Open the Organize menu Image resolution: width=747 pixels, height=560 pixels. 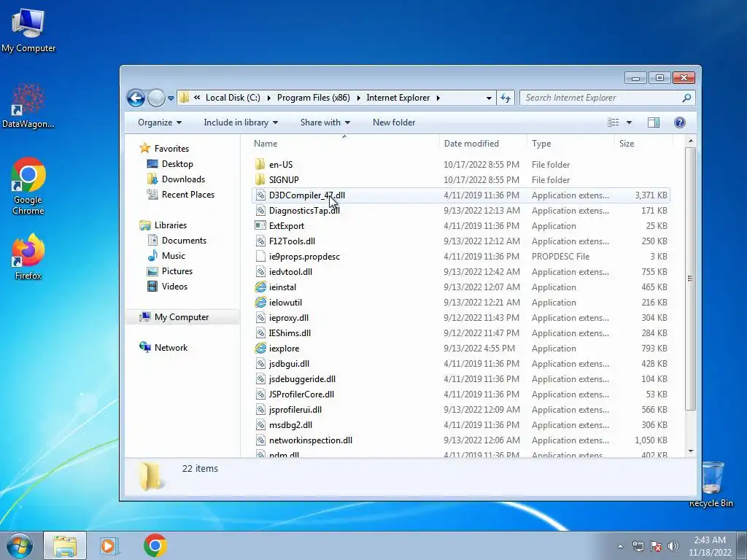point(160,122)
